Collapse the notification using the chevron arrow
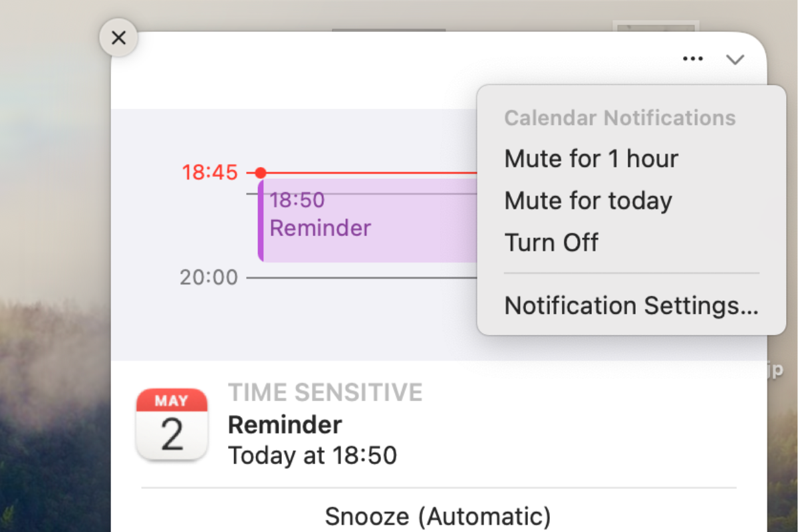Screen dimensions: 798x532 click(735, 59)
